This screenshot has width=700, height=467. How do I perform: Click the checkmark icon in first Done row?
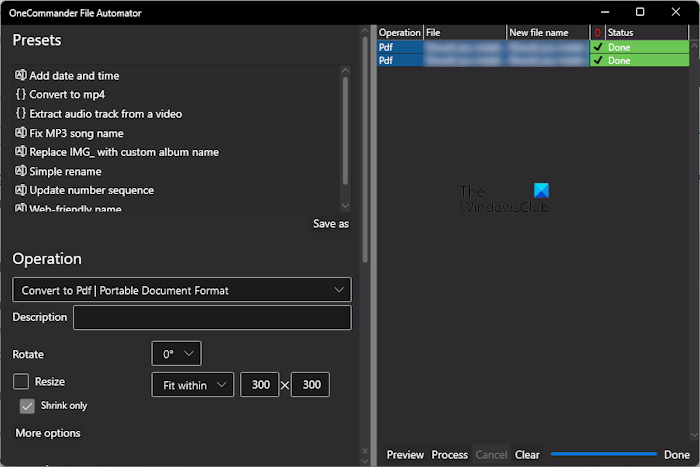(x=598, y=47)
